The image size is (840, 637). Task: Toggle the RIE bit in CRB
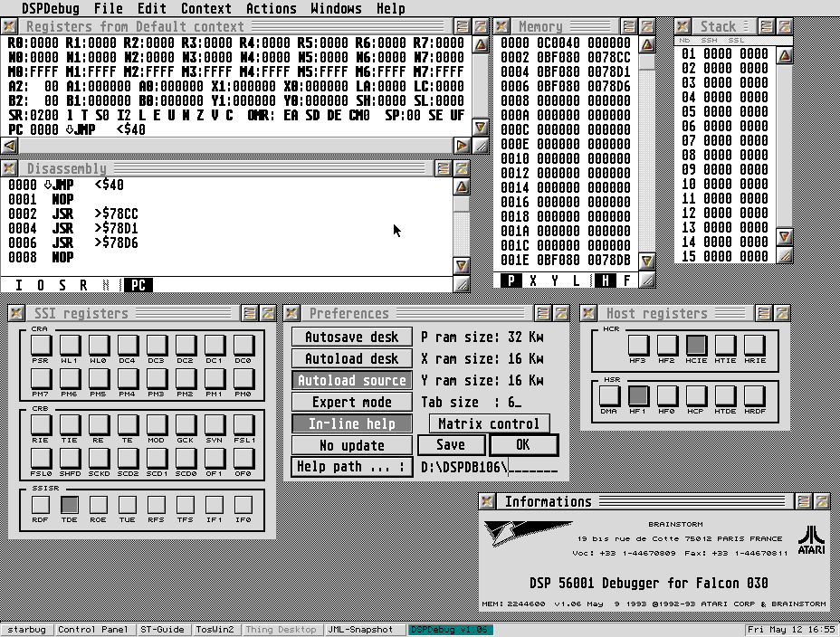tap(41, 425)
